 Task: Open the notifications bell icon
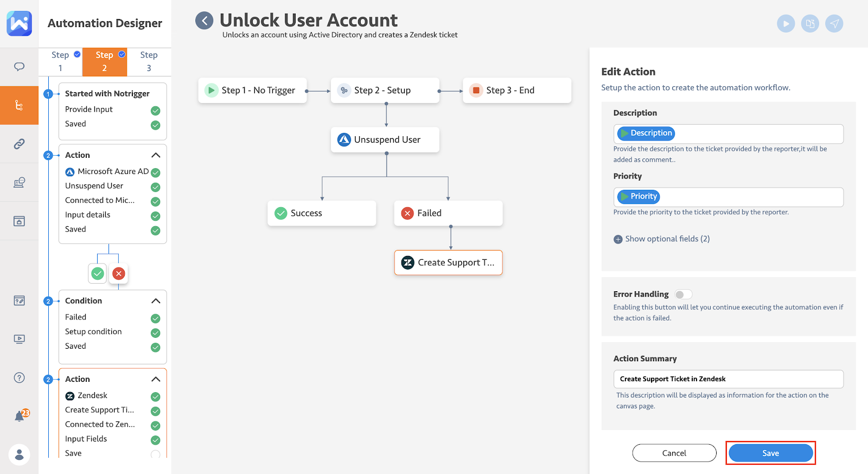[20, 416]
